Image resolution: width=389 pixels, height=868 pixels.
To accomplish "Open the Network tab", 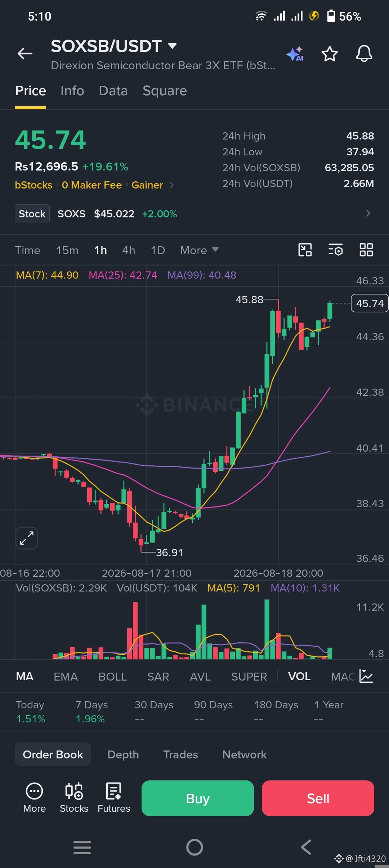I will (x=245, y=754).
